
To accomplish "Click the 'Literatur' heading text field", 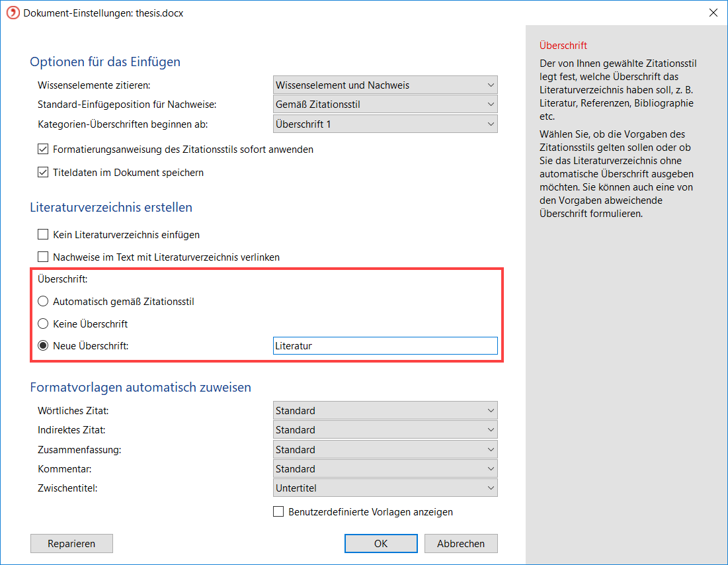I will click(x=385, y=345).
